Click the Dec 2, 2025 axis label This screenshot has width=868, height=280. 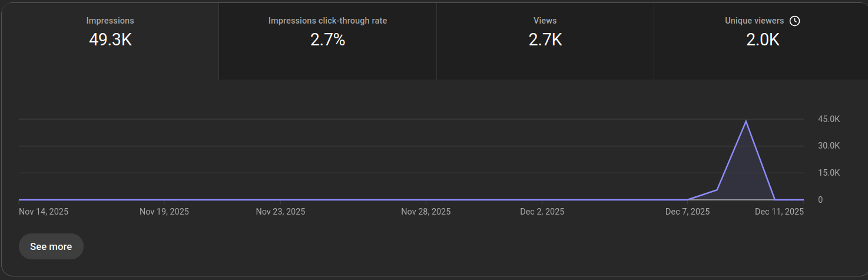(542, 212)
